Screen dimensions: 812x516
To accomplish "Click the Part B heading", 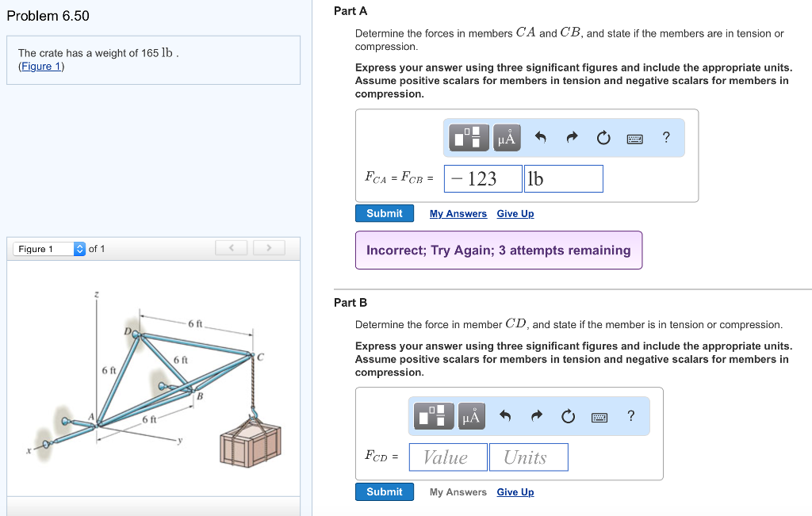I will (350, 302).
